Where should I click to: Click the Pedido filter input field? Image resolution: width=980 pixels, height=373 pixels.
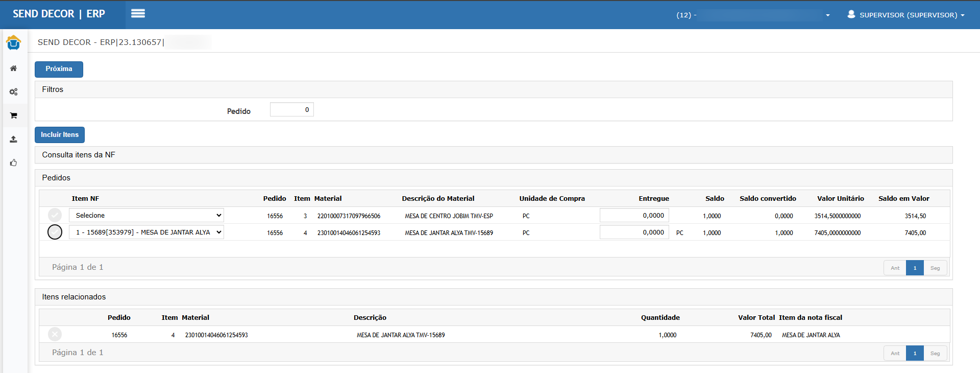[x=291, y=110]
